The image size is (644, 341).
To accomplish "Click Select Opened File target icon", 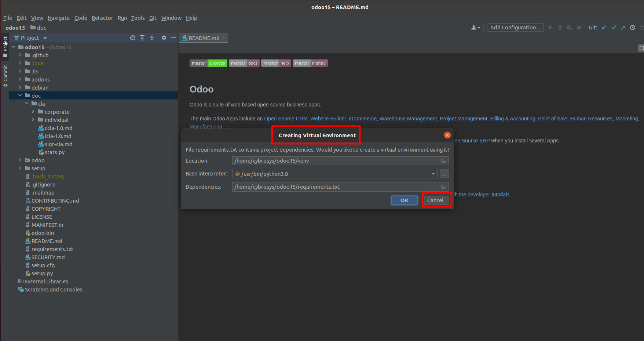I will [x=133, y=38].
